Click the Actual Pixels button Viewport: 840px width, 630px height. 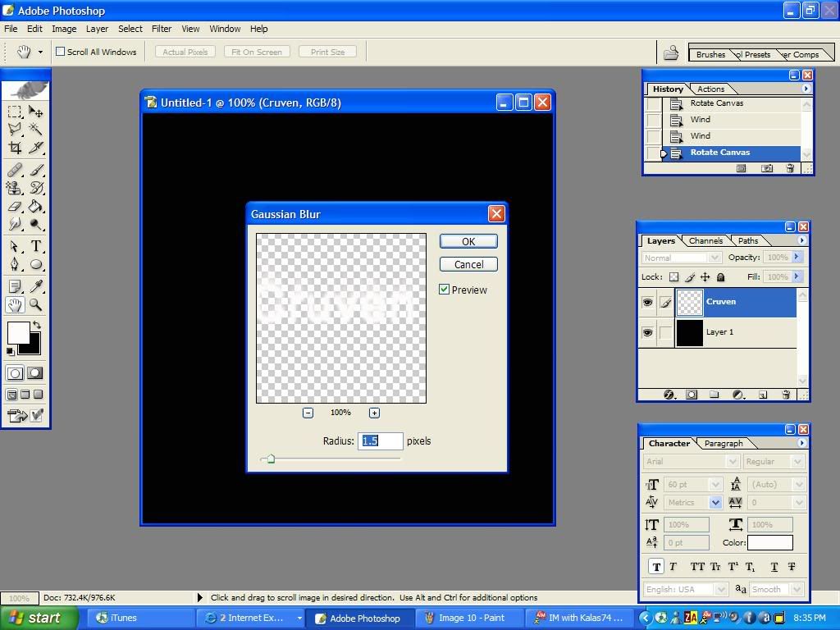185,52
